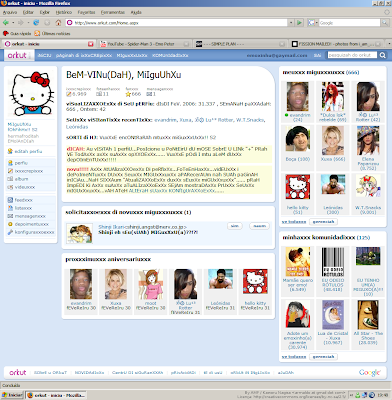Click gerenciah under the friends list
392x400 pixels.
pyautogui.click(x=323, y=222)
